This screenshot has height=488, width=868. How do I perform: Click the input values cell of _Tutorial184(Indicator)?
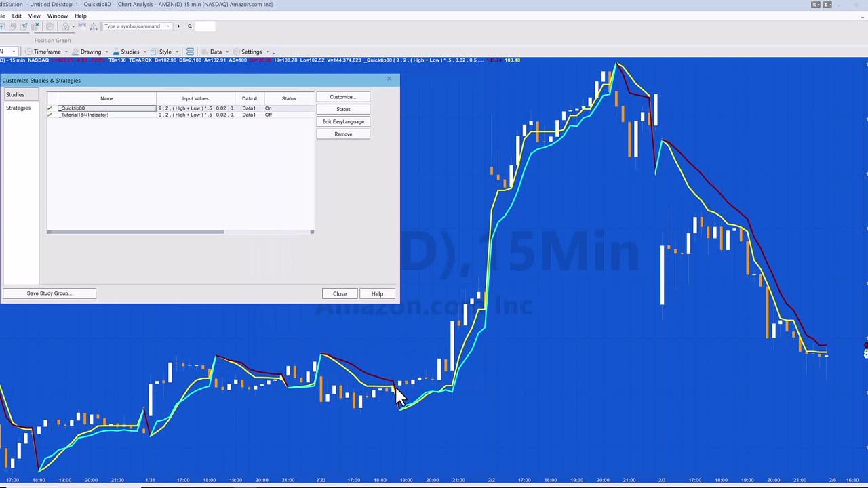196,115
